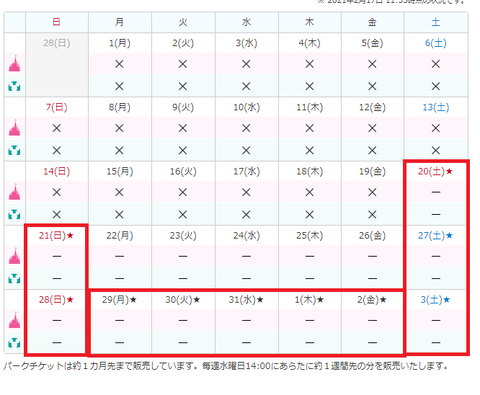The height and width of the screenshot is (395, 480).
Task: Click Disneyland dash status under 25(木)
Action: coord(309,256)
